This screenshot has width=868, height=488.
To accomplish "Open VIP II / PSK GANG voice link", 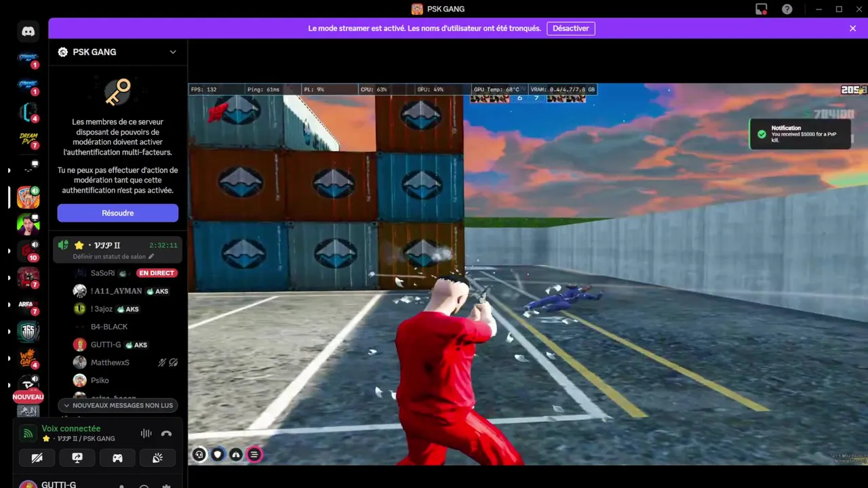I will 79,439.
